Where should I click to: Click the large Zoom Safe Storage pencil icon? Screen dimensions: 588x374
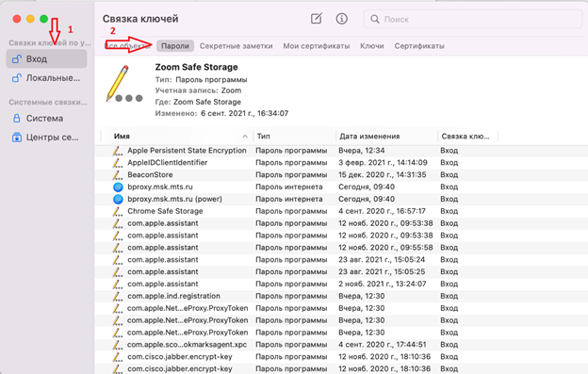(x=124, y=84)
